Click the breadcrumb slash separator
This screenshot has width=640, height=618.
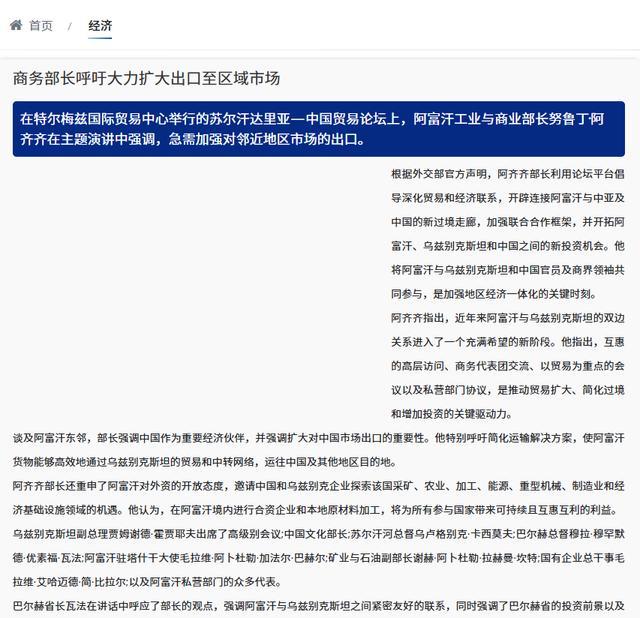[x=70, y=27]
